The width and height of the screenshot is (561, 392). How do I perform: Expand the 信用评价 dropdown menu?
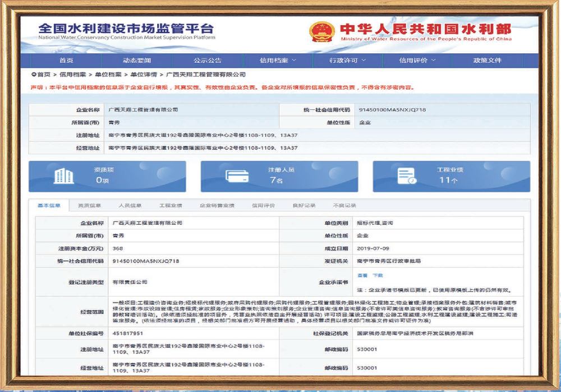pyautogui.click(x=417, y=61)
